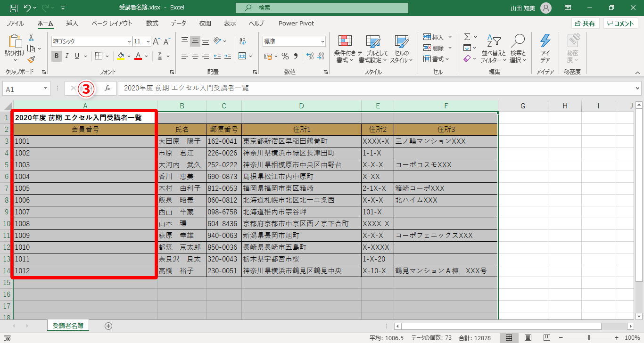Open the ファイル tab
The image size is (644, 343).
(15, 23)
